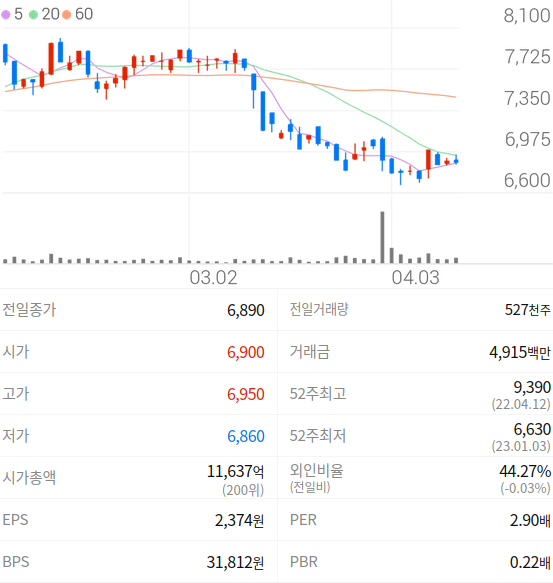Click the PBR value 0.22배

[x=530, y=562]
